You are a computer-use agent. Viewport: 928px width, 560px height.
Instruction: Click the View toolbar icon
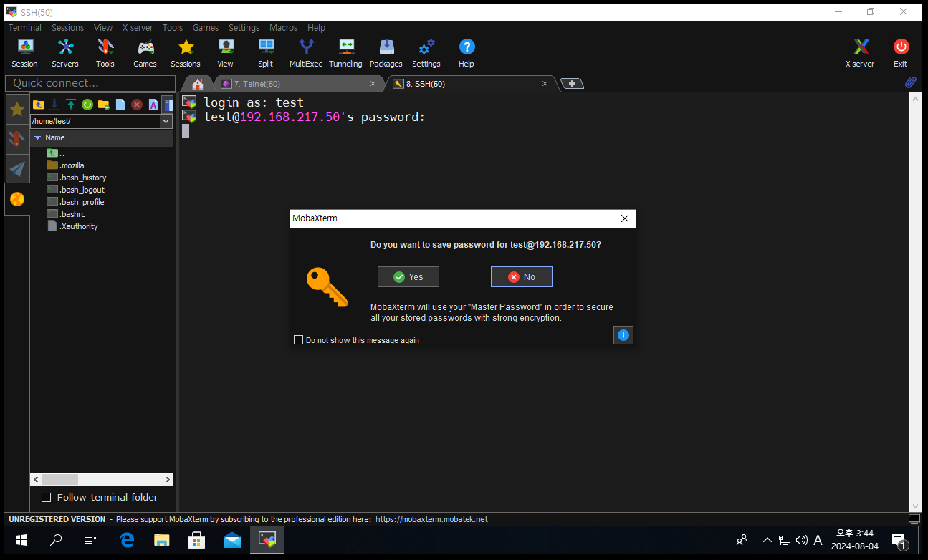[x=226, y=54]
